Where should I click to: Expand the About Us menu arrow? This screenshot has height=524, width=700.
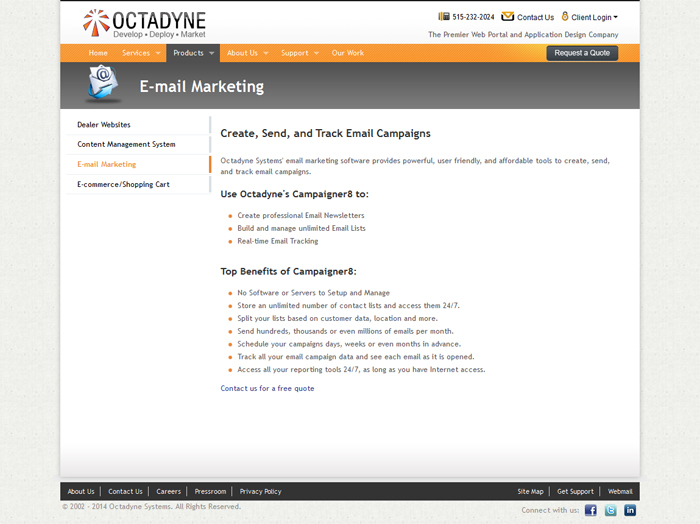[x=266, y=53]
